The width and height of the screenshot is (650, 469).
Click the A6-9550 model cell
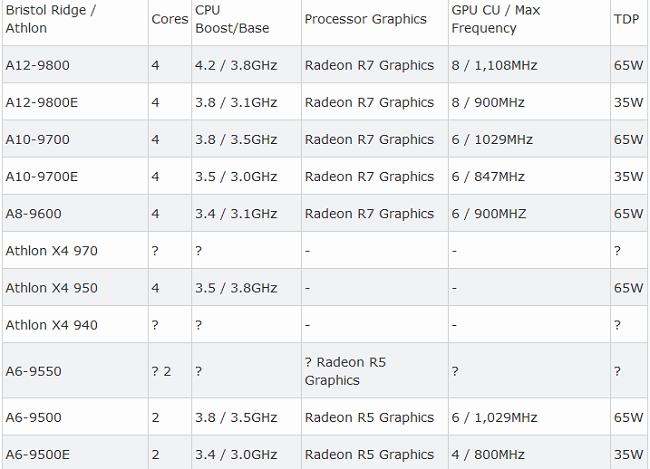point(33,370)
